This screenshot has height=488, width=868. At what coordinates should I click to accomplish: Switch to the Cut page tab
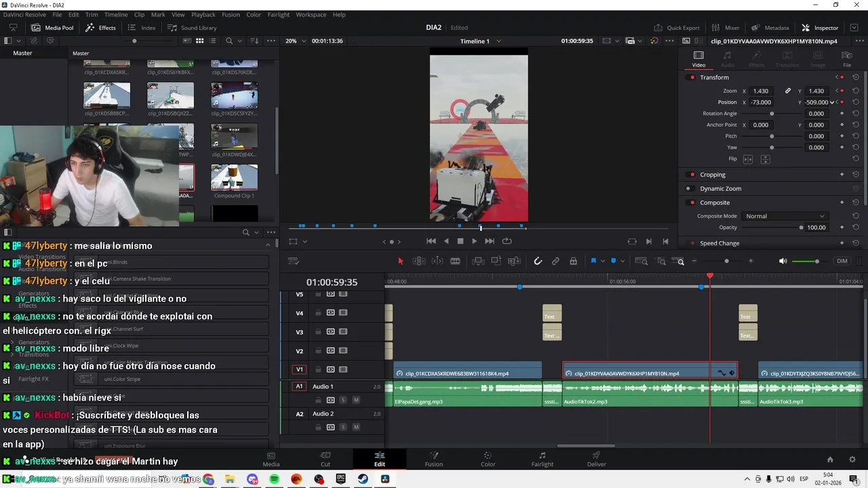(x=325, y=459)
